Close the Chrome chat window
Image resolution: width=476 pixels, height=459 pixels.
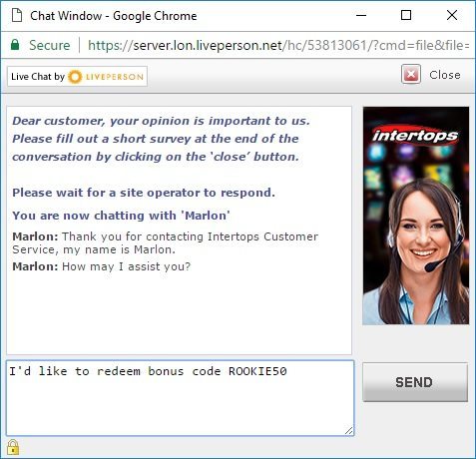point(452,15)
